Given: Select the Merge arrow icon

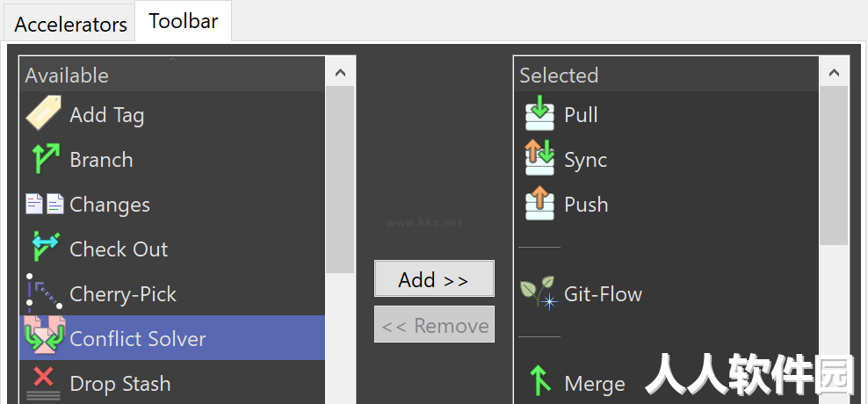Looking at the screenshot, I should pos(540,380).
